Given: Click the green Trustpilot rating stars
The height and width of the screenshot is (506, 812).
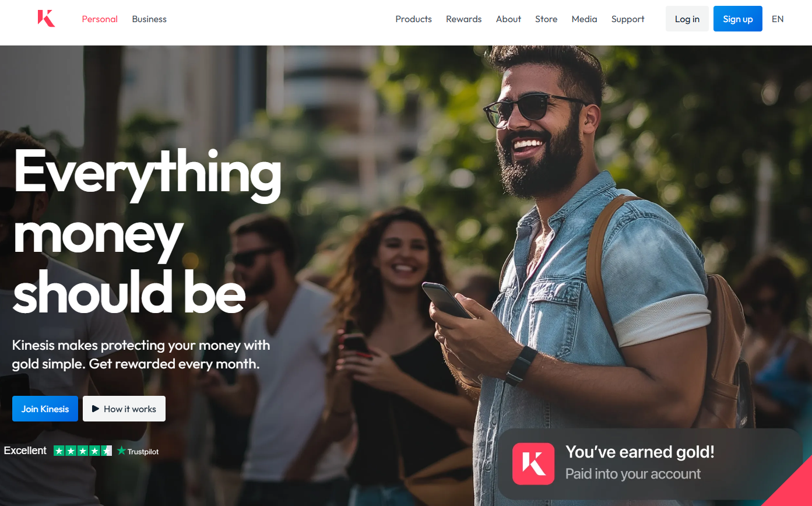Looking at the screenshot, I should click(x=83, y=451).
